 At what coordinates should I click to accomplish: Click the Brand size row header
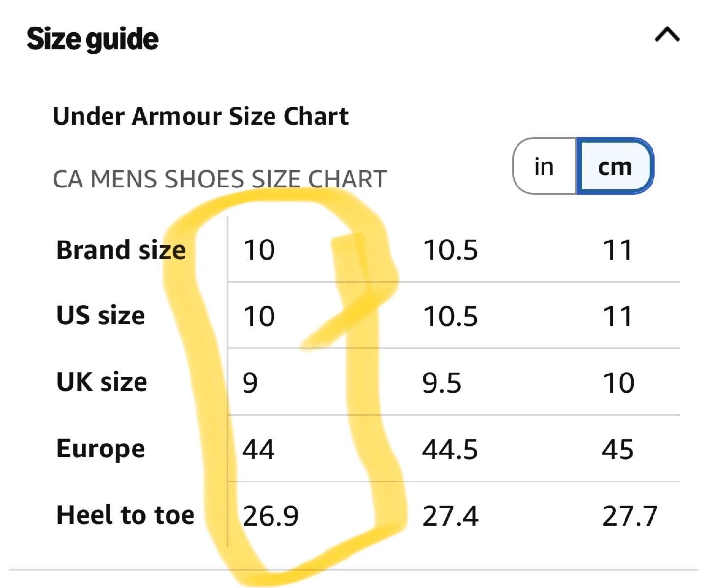pyautogui.click(x=121, y=250)
